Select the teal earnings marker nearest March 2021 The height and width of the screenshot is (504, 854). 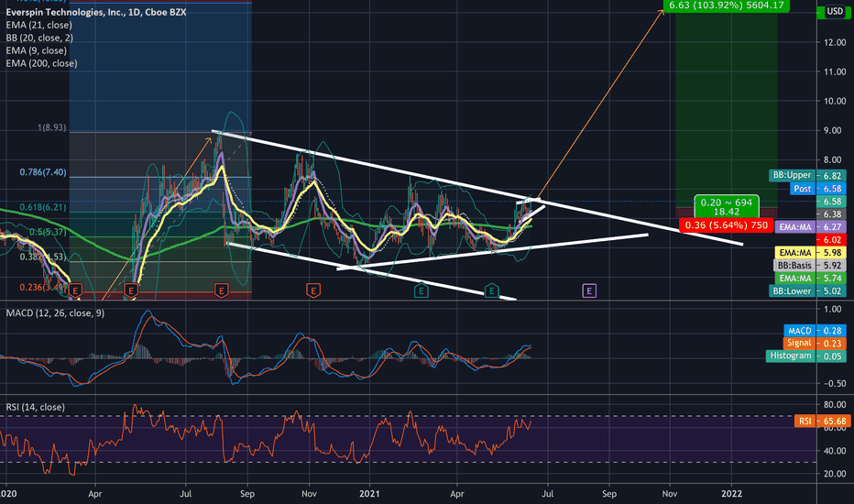[421, 291]
